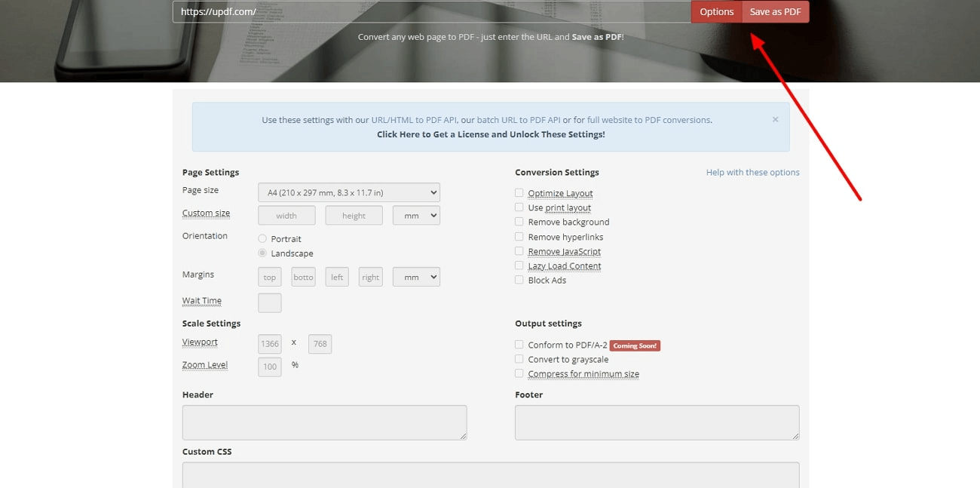Enable the Optimize Layout checkbox
Viewport: 980px width, 488px height.
click(519, 193)
